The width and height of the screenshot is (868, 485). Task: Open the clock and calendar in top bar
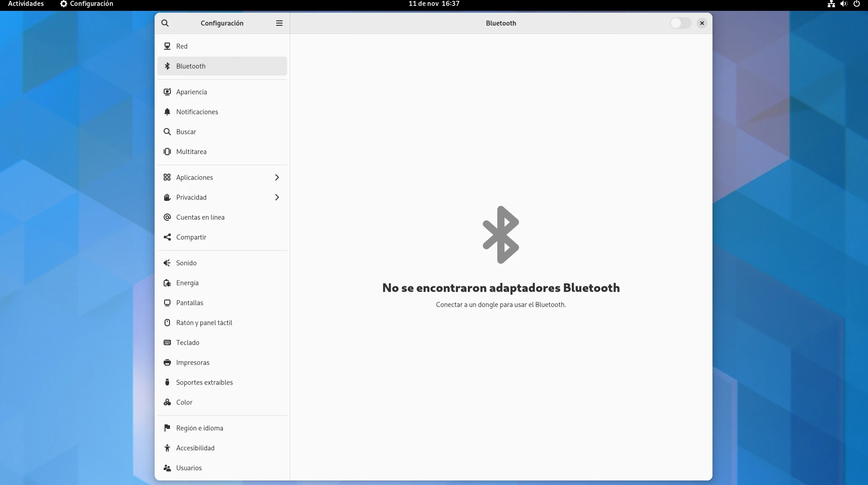434,4
